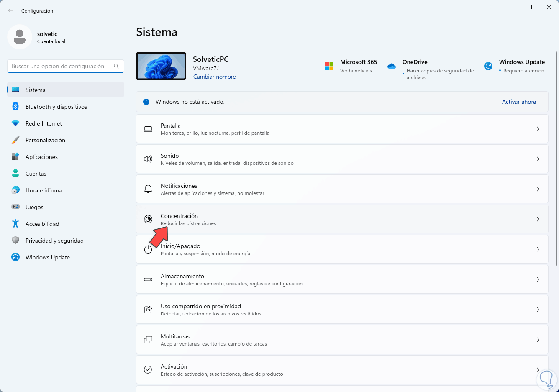Click the OneDrive cloud icon

tap(392, 66)
